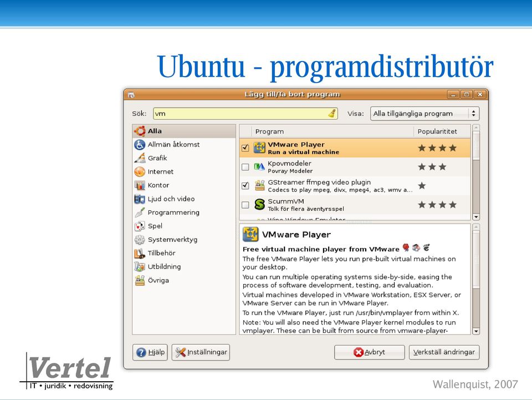Image resolution: width=532 pixels, height=400 pixels.
Task: Click the GStreamer ffmpeg plugin icon
Action: tap(259, 186)
